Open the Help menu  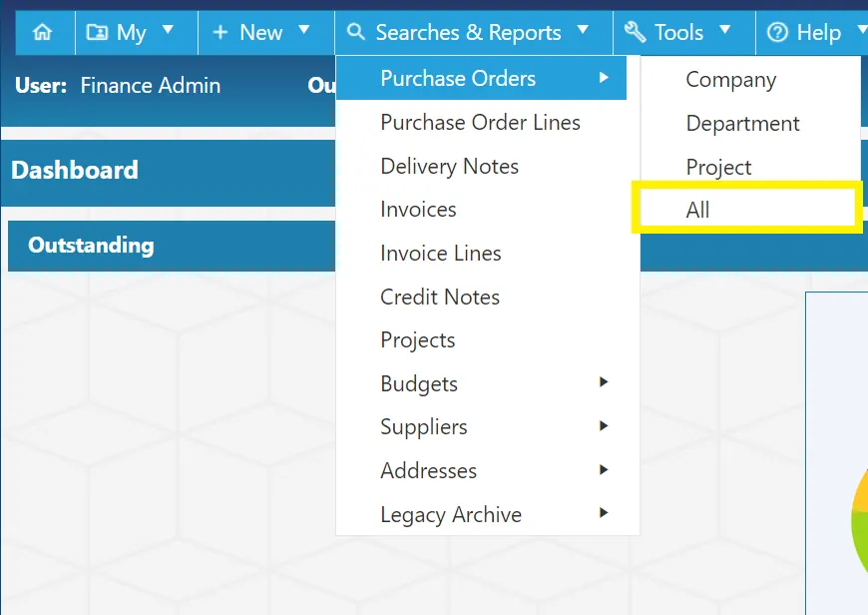pos(812,32)
